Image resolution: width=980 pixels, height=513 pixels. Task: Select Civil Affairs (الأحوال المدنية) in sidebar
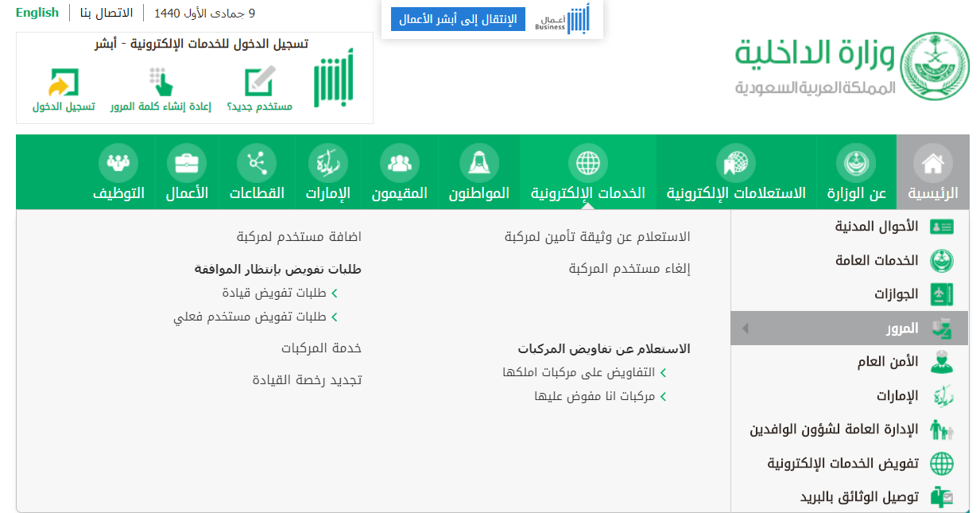point(876,227)
